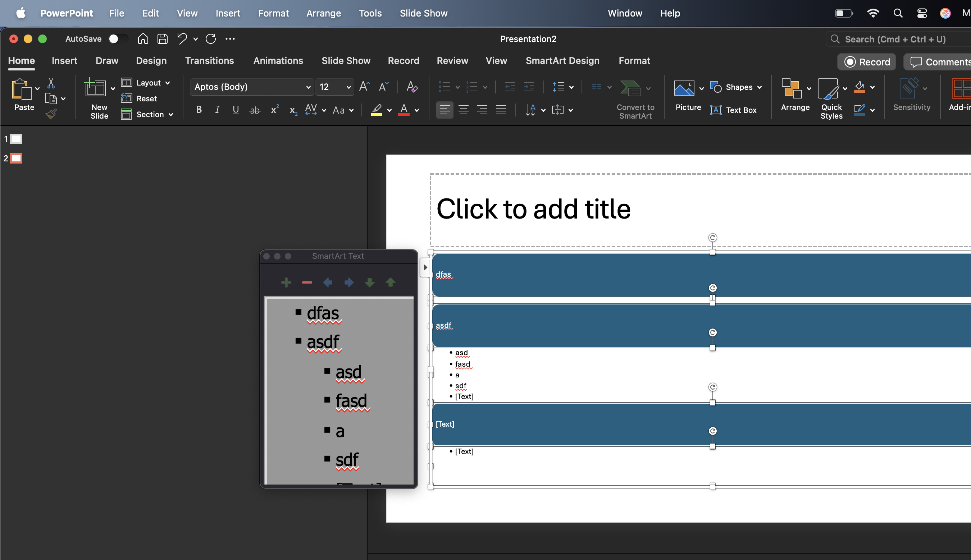Click the Reset button
The image size is (971, 560).
tap(139, 98)
